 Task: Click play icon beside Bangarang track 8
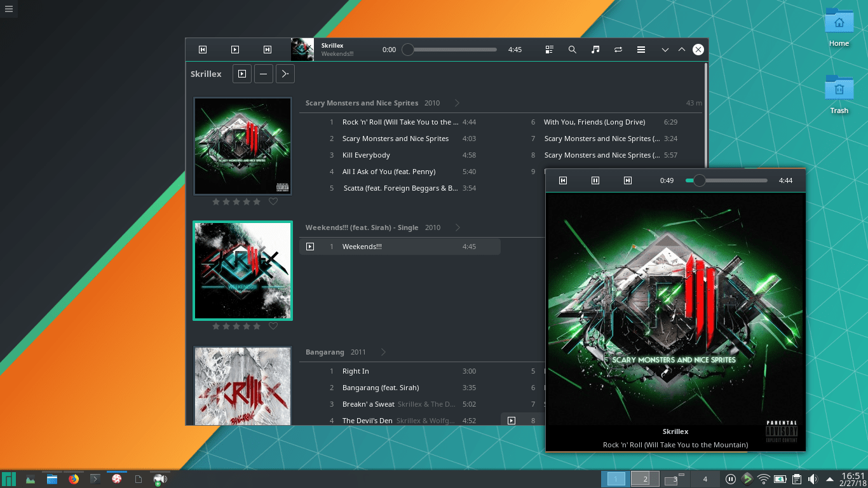point(512,421)
